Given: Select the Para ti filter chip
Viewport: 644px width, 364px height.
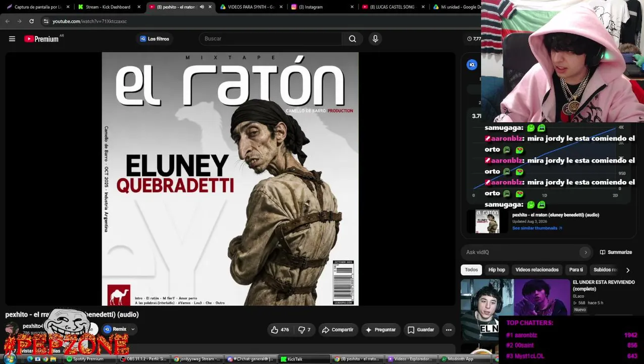Looking at the screenshot, I should pos(576,270).
